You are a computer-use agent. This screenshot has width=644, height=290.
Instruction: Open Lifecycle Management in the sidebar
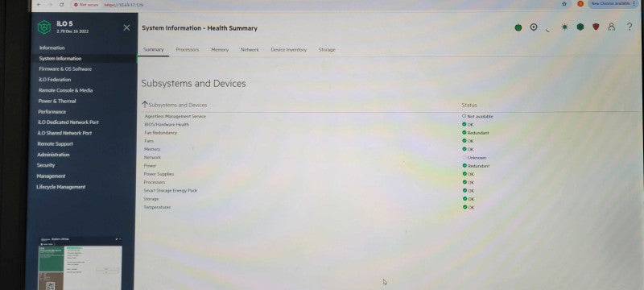[61, 187]
